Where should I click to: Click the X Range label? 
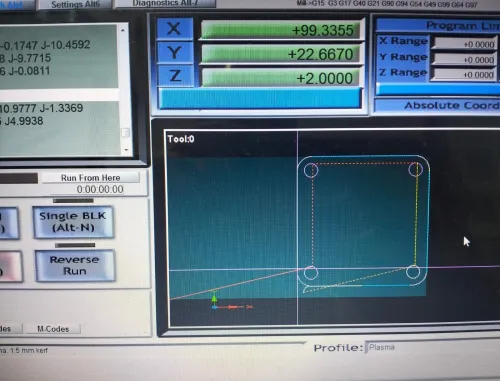pyautogui.click(x=403, y=41)
